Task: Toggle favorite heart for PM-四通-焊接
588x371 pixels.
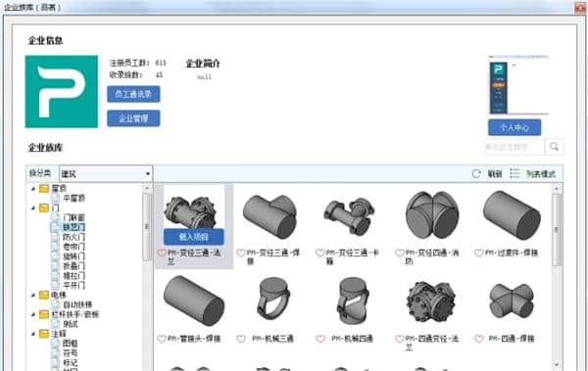Action: pyautogui.click(x=479, y=339)
